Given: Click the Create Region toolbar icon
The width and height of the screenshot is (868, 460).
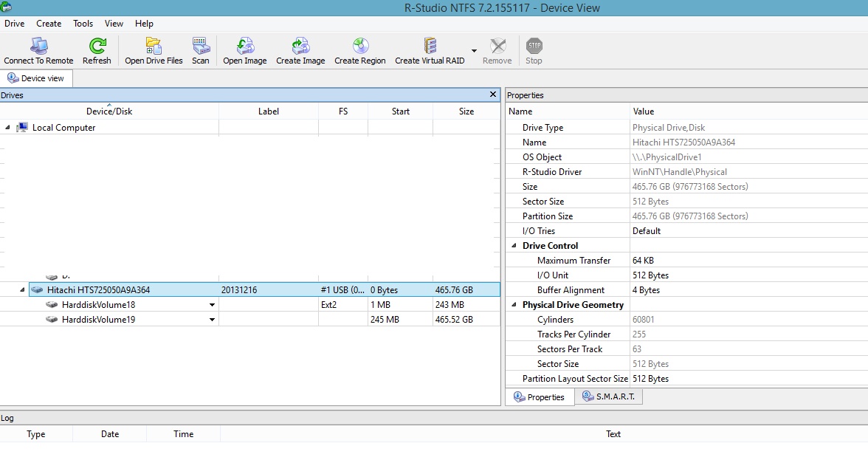Looking at the screenshot, I should (360, 46).
